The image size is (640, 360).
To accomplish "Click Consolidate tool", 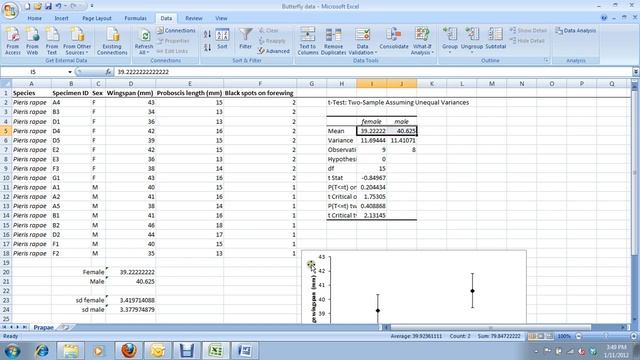I will click(x=393, y=39).
